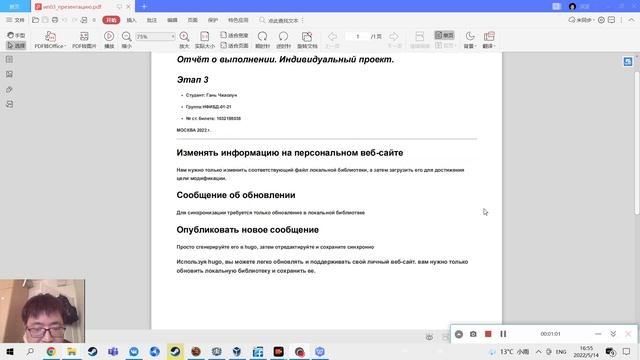Expand the PDF转Office dropdown arrow
The image size is (640, 360).
pos(65,46)
